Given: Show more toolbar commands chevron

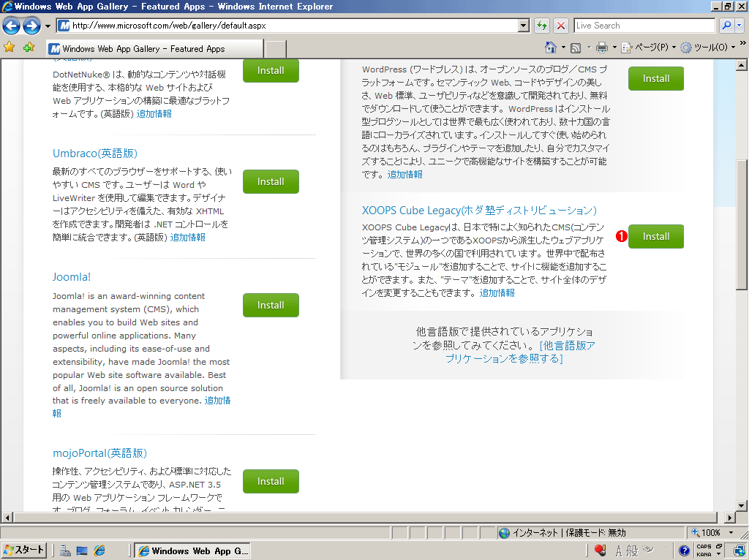Looking at the screenshot, I should pos(743,43).
